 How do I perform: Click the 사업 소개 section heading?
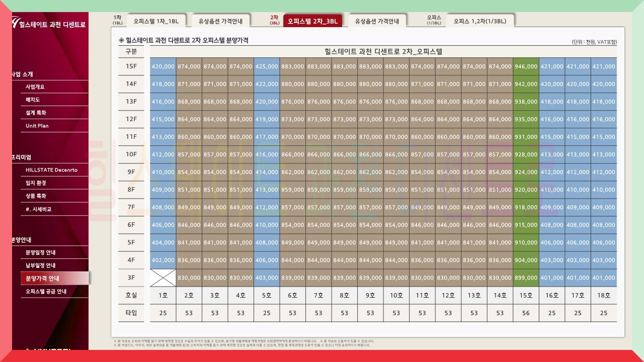pyautogui.click(x=23, y=74)
